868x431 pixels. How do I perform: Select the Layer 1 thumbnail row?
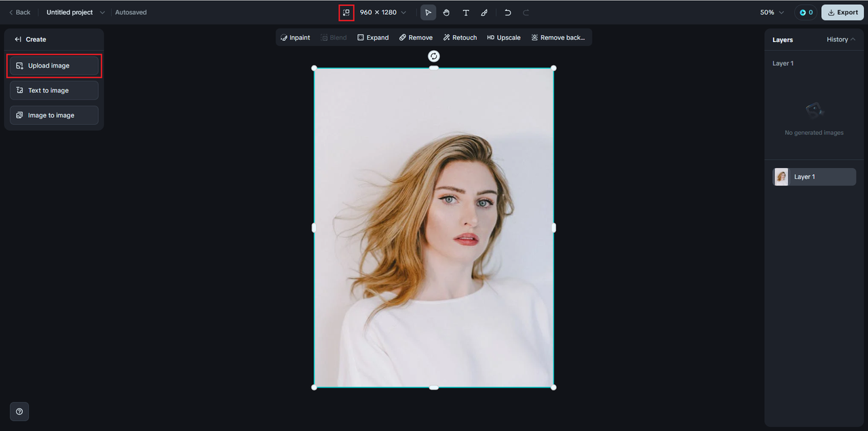pos(814,177)
